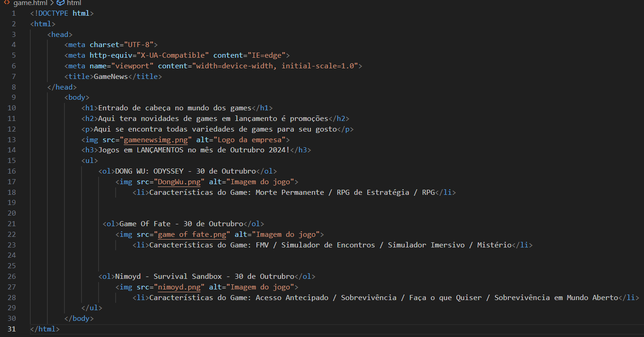Click 'Imagem do jogo' alt on line 22
The image size is (644, 337).
point(287,234)
